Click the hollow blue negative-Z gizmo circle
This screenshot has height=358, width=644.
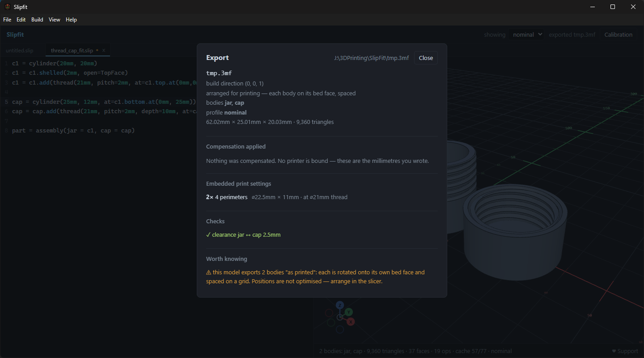point(340,329)
